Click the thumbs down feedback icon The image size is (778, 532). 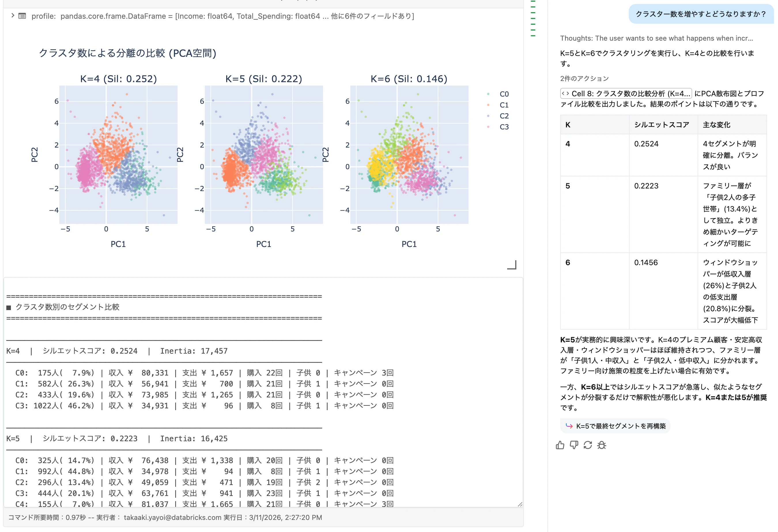574,445
